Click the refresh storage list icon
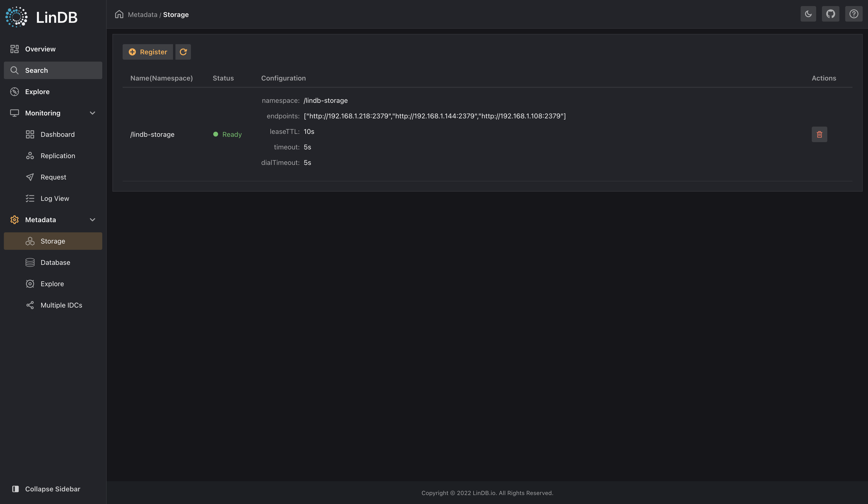This screenshot has height=504, width=868. [x=183, y=52]
